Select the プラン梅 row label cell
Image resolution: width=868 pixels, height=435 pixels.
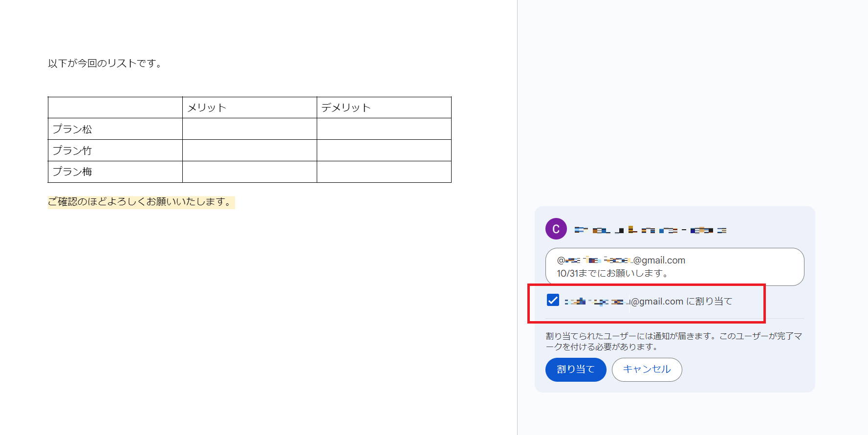tap(115, 172)
